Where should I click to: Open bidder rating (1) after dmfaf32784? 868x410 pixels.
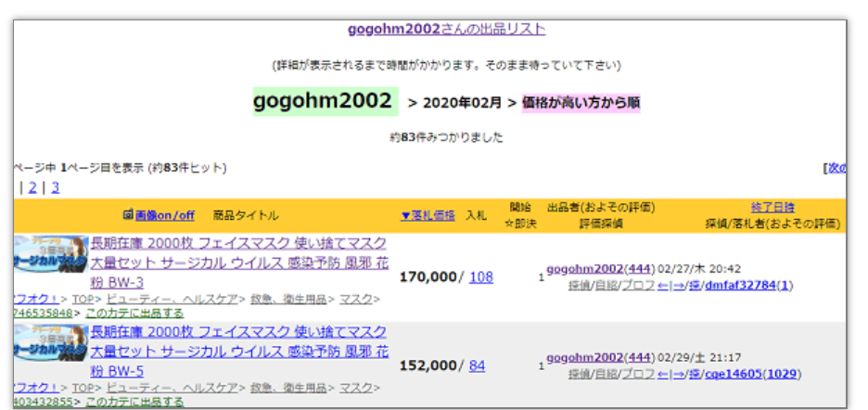coord(785,286)
